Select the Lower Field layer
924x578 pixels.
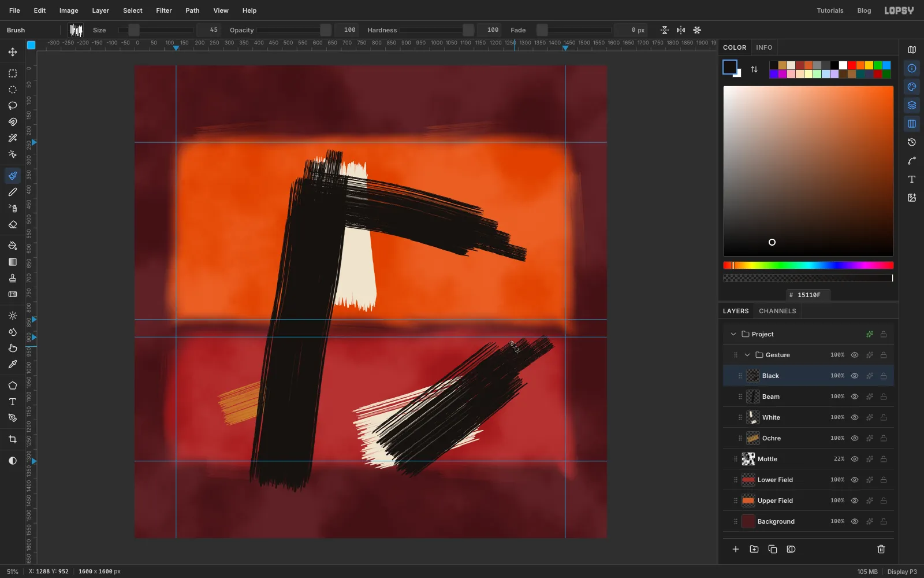pos(808,480)
